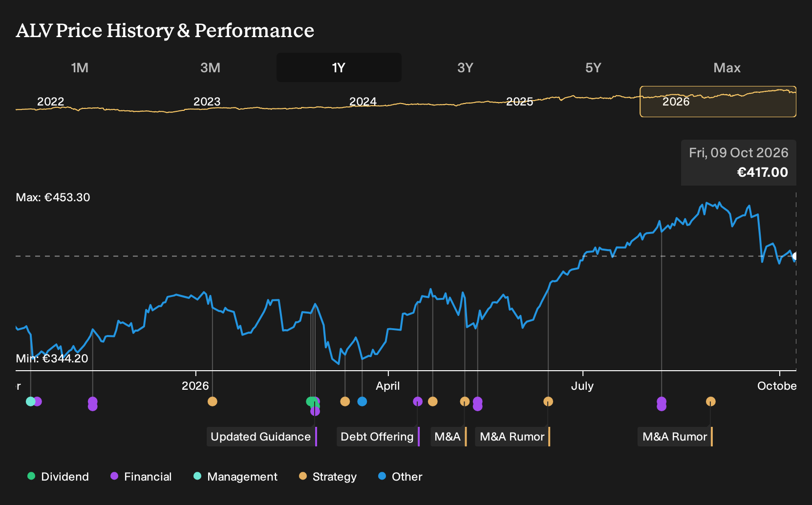Switch to the 3Y range
The width and height of the screenshot is (812, 505).
coord(465,67)
